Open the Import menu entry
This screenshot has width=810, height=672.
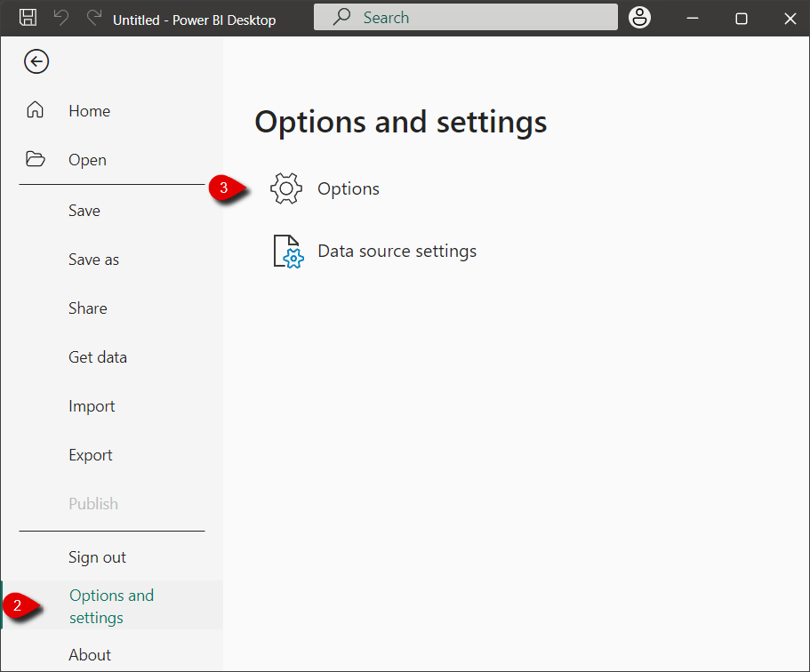[x=92, y=406]
